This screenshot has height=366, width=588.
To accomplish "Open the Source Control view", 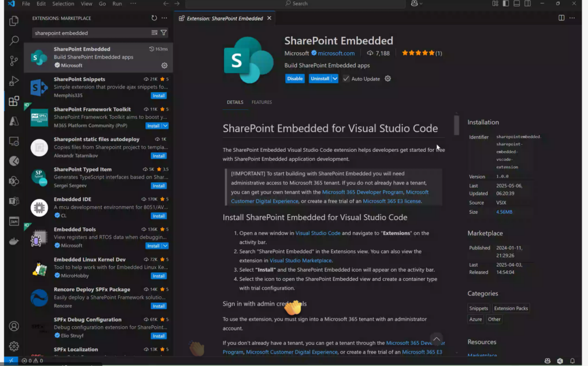I will [x=14, y=61].
